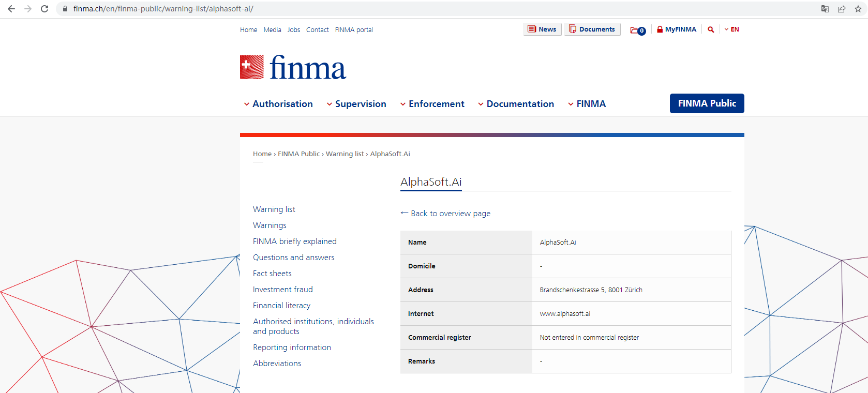Select the FINMA Public tab
Image resolution: width=868 pixels, height=393 pixels.
pyautogui.click(x=707, y=103)
